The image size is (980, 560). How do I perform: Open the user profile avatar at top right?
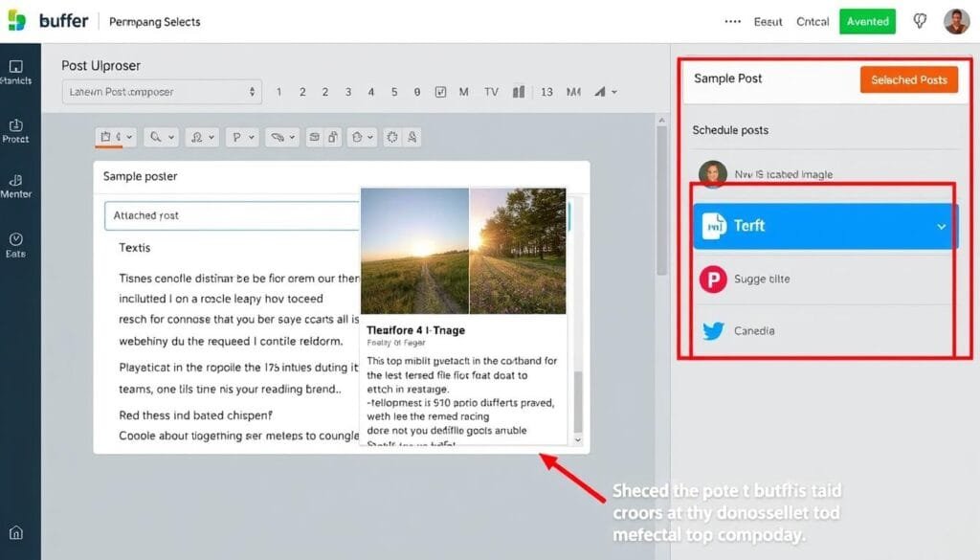pos(956,21)
